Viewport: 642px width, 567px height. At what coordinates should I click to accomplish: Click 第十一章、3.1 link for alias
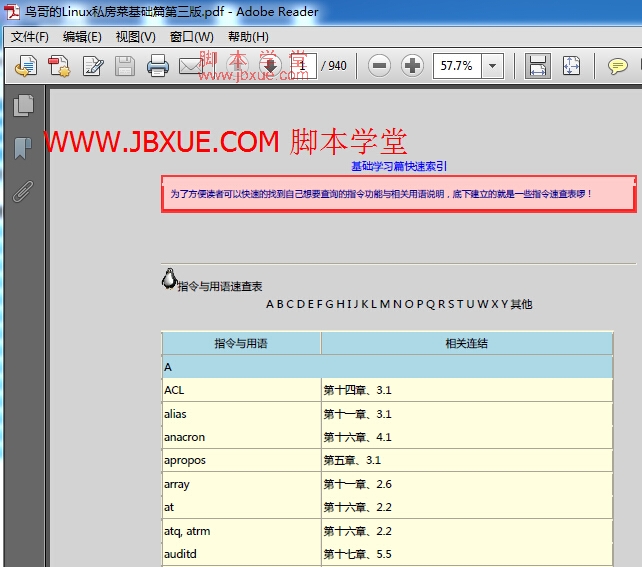click(357, 414)
